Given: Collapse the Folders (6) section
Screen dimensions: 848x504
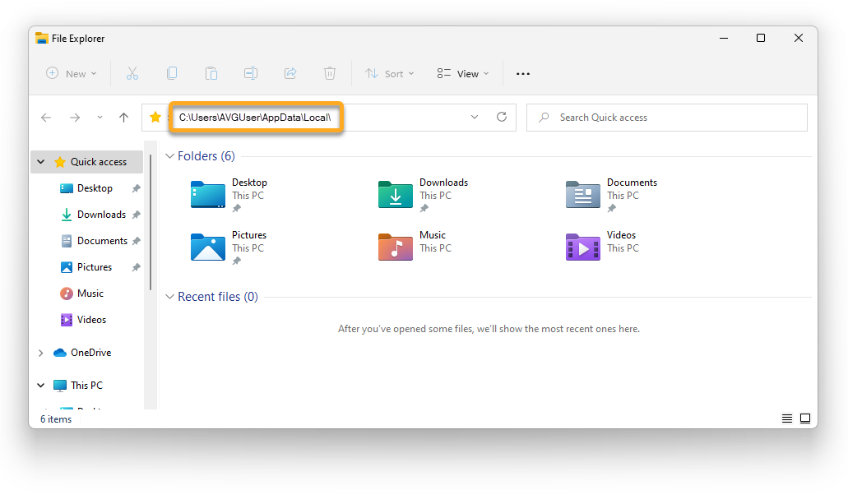Looking at the screenshot, I should tap(169, 156).
